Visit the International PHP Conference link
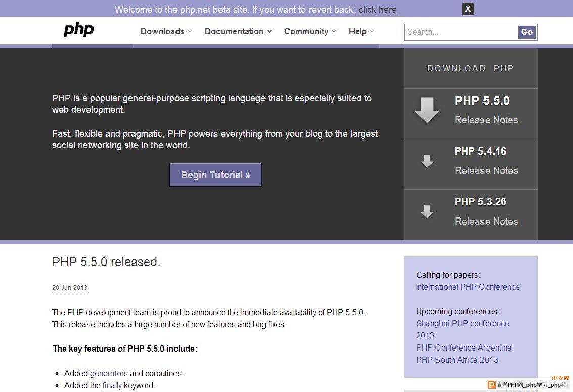 pyautogui.click(x=468, y=287)
